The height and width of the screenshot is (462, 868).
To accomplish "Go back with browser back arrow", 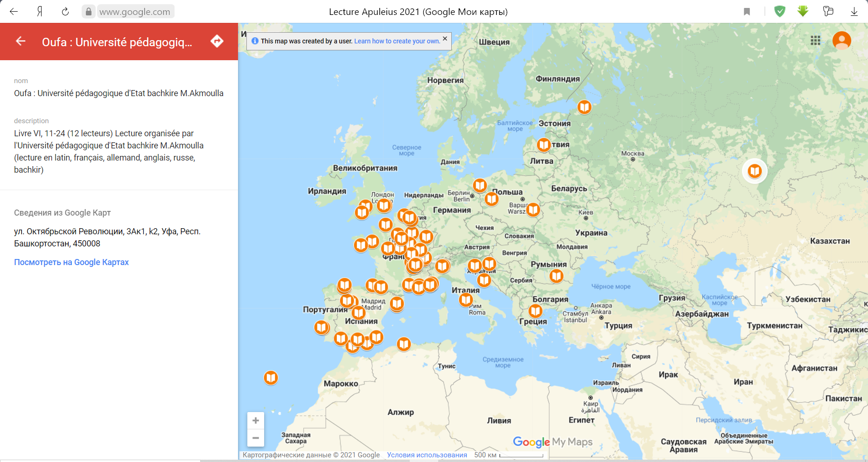I will click(x=14, y=12).
